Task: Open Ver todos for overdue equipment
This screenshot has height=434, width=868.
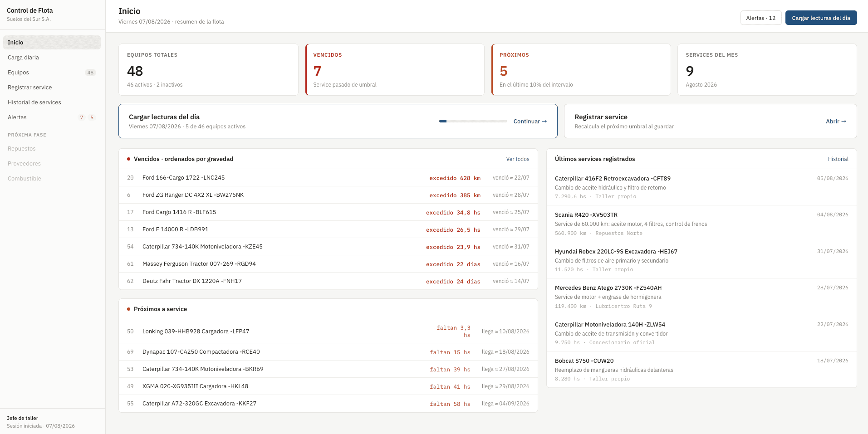Action: coord(518,159)
